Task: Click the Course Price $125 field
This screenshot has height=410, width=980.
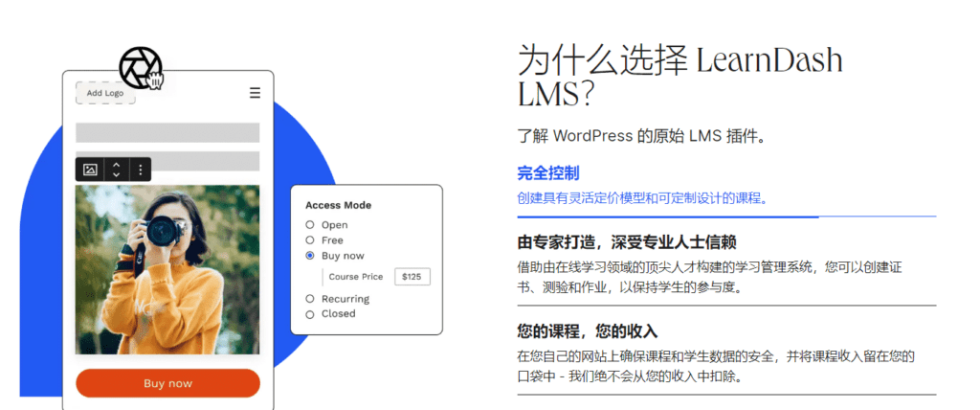Action: [412, 277]
